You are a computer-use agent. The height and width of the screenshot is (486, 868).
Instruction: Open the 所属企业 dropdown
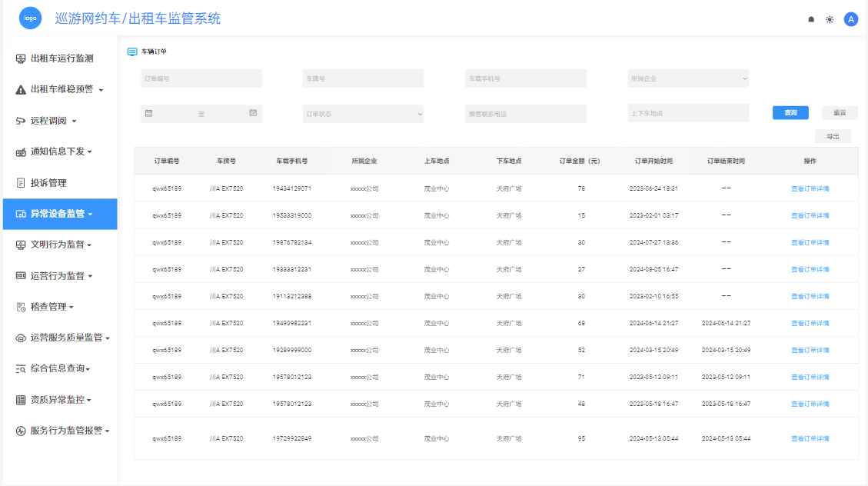[688, 78]
